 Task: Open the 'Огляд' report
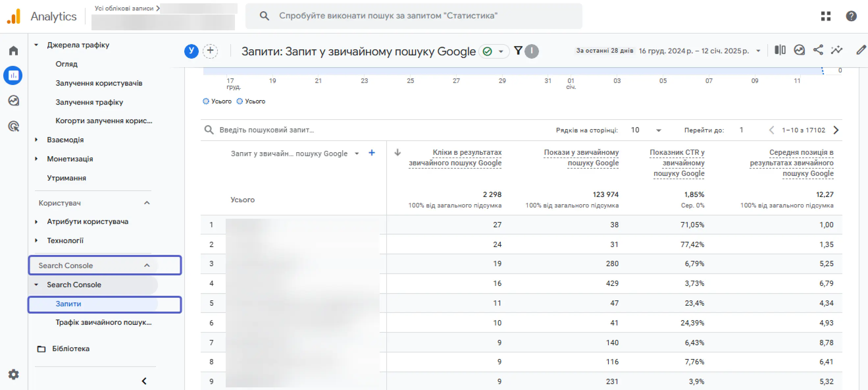pos(66,64)
